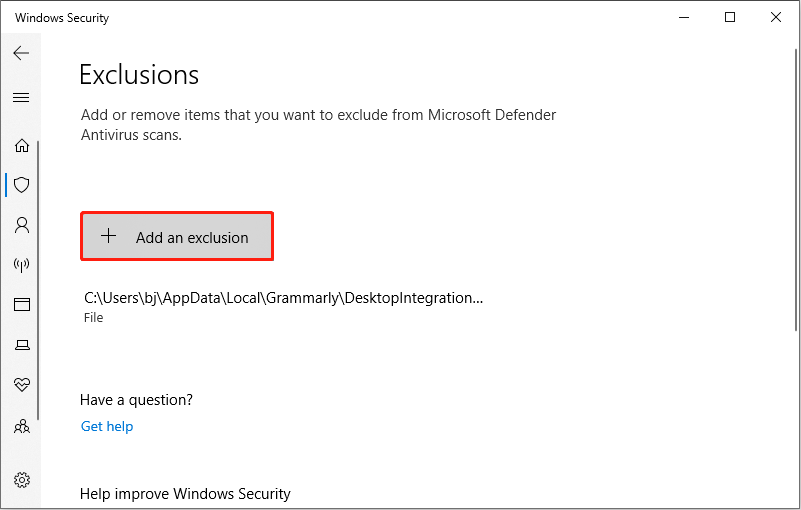Screen dimensions: 801x510
Task: Close the Windows Security window
Action: coord(776,17)
